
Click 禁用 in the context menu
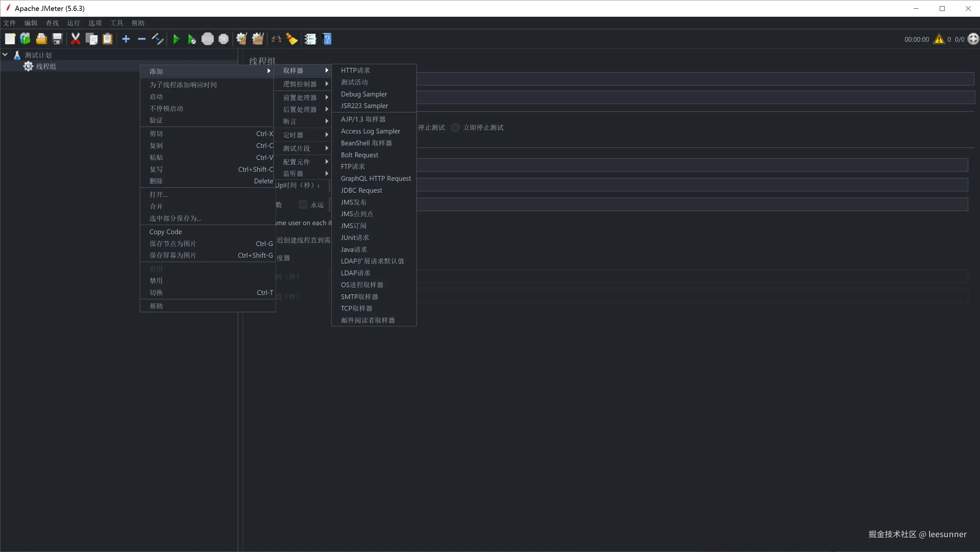point(156,281)
